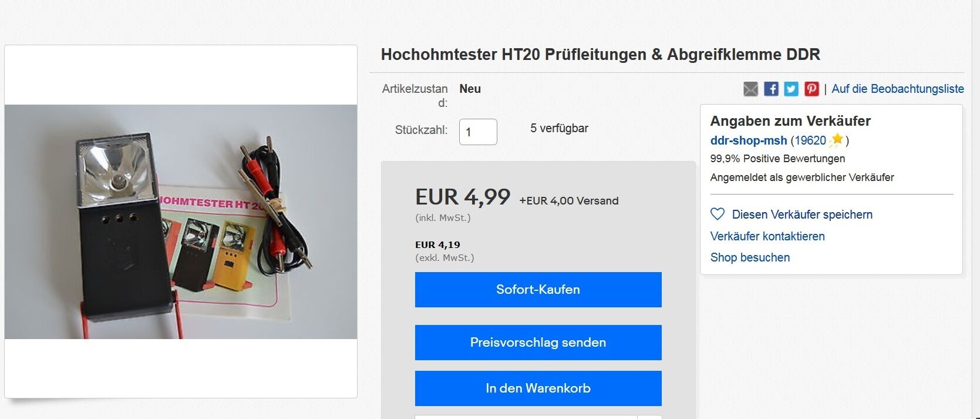Screen dimensions: 980x419
Task: View seller feedback score 19620
Action: click(x=810, y=140)
